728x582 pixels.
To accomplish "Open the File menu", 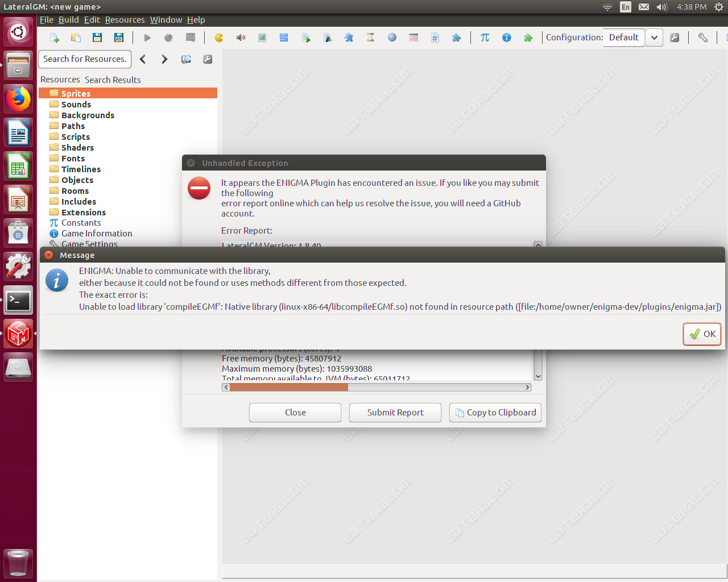I will (47, 20).
